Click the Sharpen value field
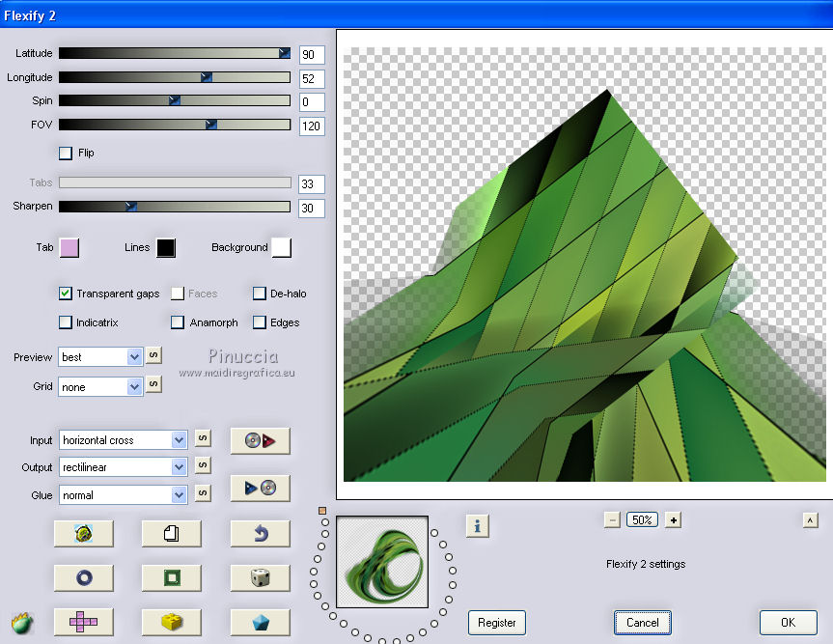This screenshot has width=833, height=644. tap(312, 209)
